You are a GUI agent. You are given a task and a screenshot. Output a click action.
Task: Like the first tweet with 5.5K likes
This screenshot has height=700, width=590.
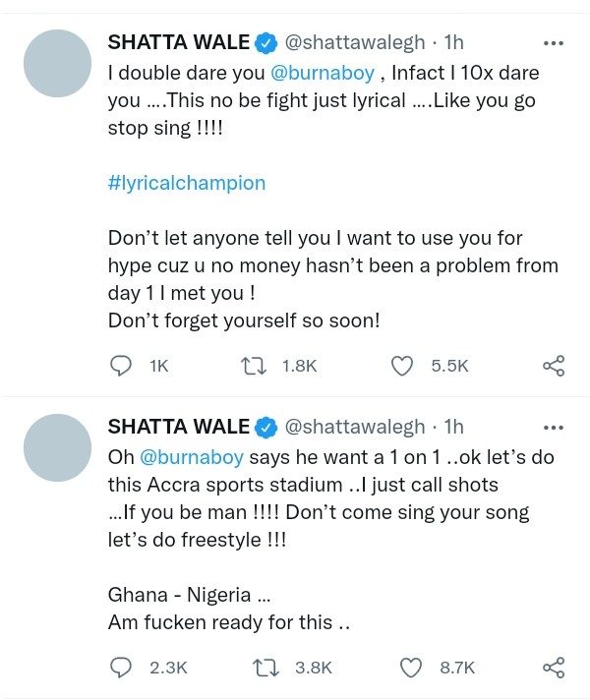(x=401, y=366)
